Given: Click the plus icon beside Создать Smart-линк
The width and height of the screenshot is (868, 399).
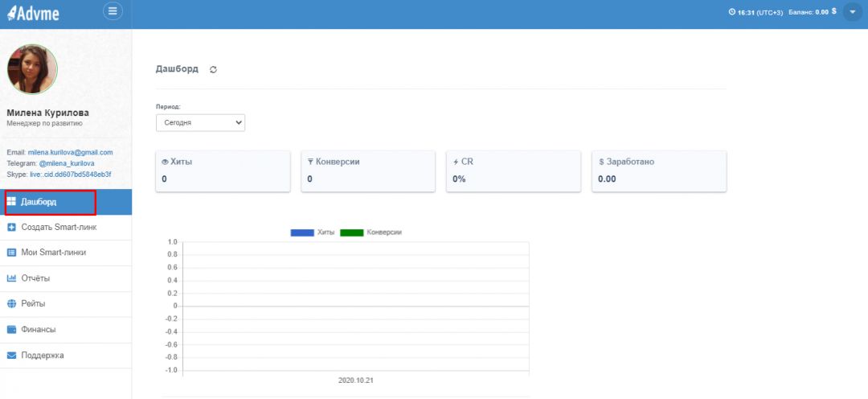Looking at the screenshot, I should (11, 228).
